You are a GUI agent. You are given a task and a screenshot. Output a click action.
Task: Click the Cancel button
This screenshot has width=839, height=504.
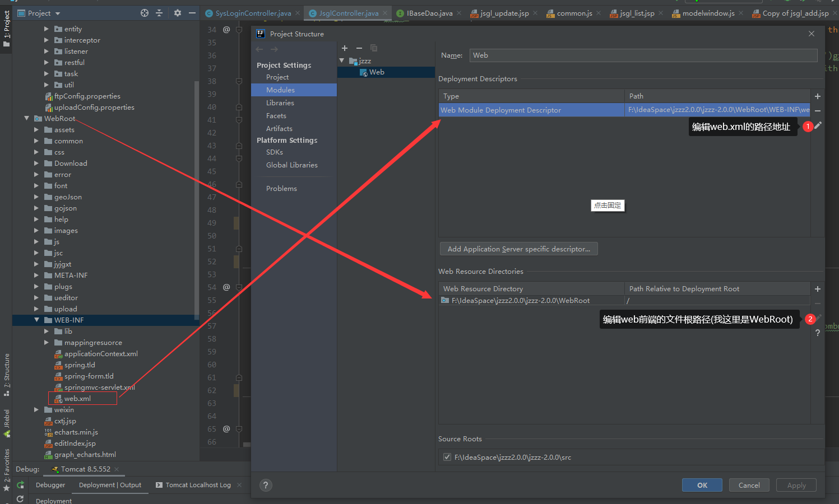click(749, 485)
